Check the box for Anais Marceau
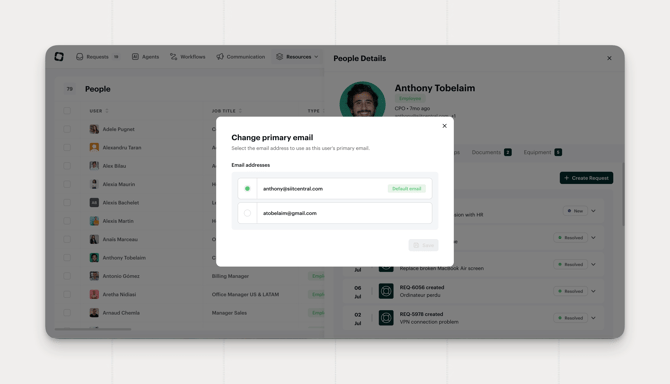This screenshot has width=670, height=384. 67,239
